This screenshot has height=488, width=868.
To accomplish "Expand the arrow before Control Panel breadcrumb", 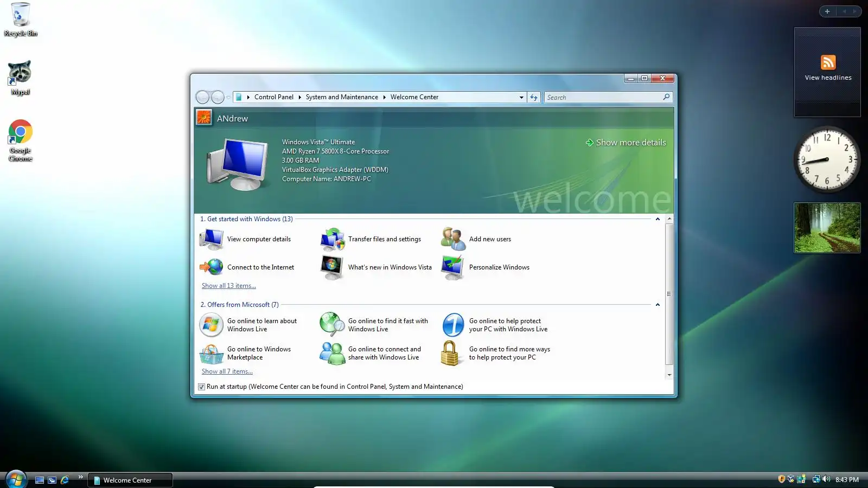I will pyautogui.click(x=248, y=97).
